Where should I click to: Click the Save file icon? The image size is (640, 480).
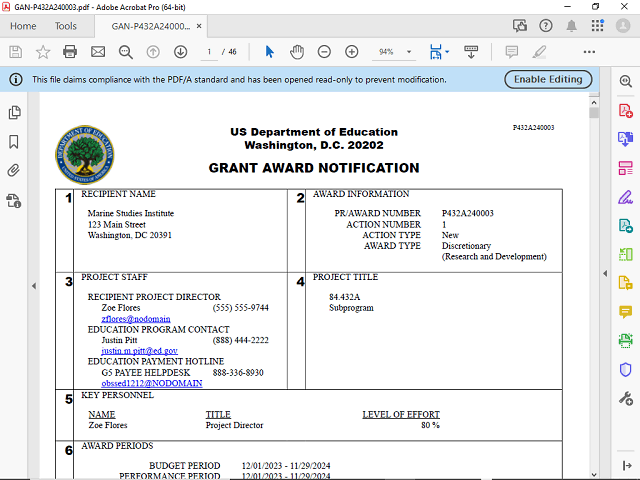(x=16, y=51)
